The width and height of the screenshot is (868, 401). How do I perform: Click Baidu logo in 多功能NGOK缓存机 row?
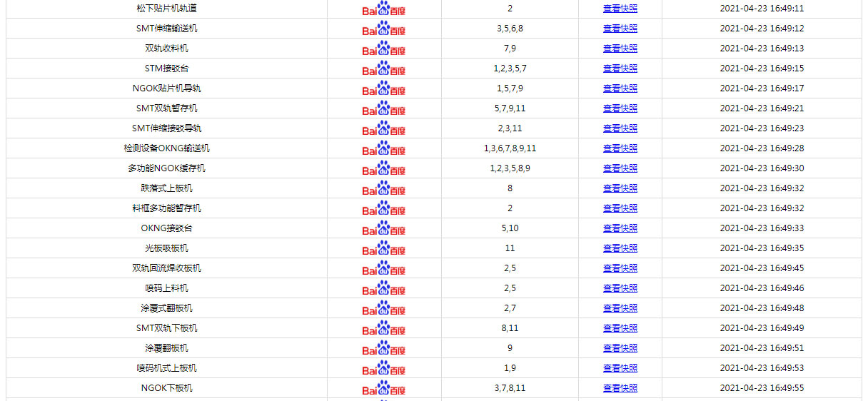[x=384, y=169]
